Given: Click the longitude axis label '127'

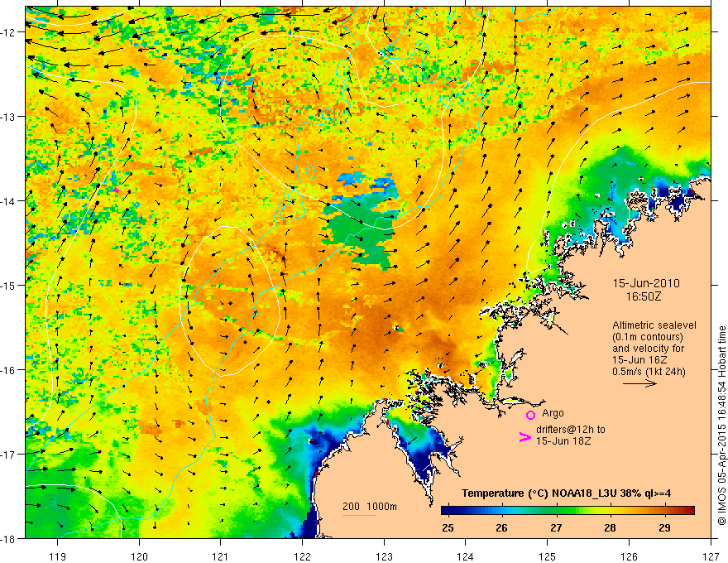Looking at the screenshot, I should pos(711,556).
